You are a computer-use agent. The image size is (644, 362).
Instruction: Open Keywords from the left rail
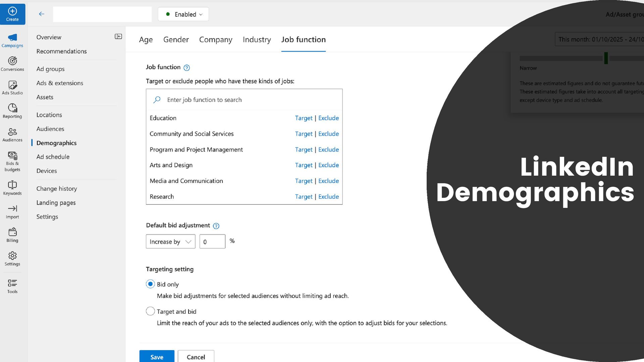12,188
